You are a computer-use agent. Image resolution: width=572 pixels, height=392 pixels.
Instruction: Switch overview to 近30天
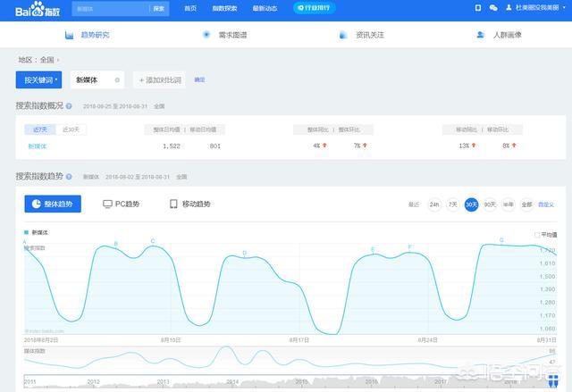click(x=71, y=129)
